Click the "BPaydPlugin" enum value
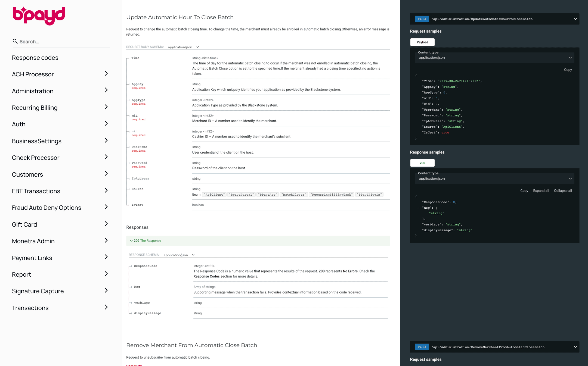The height and width of the screenshot is (366, 588). pyautogui.click(x=370, y=195)
